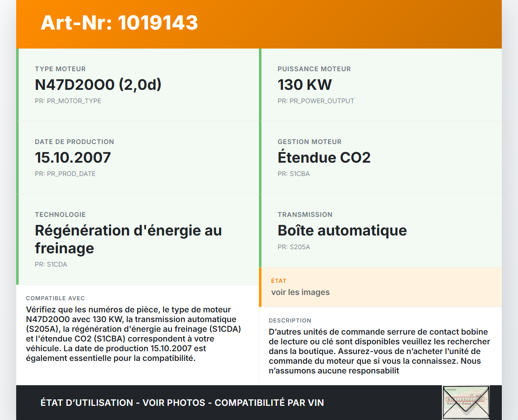Click the Art-Nr: 1019143 heading

(119, 23)
